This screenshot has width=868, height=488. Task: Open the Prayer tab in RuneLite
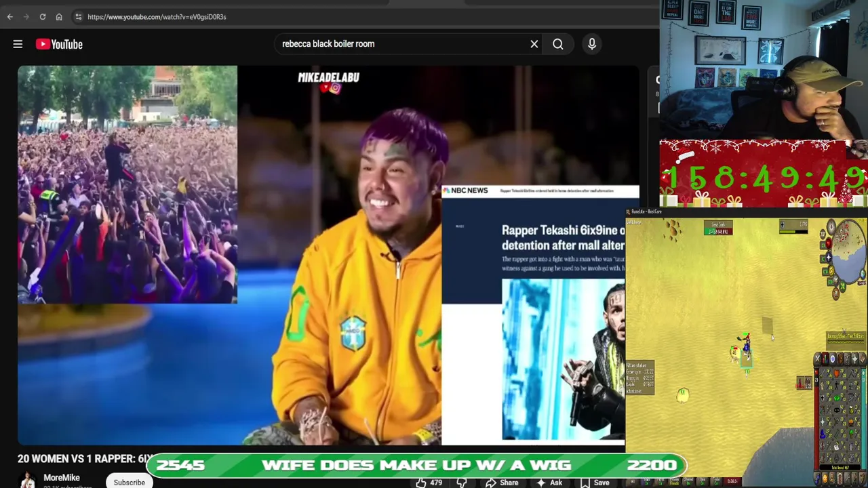tap(855, 359)
